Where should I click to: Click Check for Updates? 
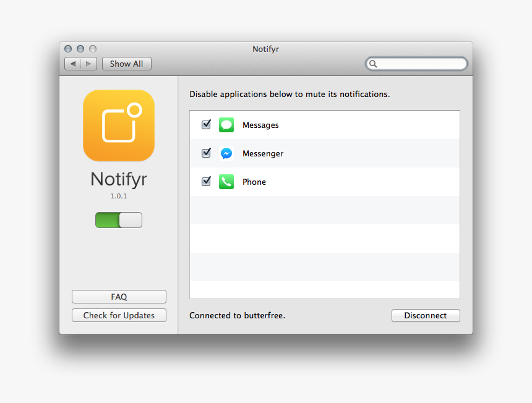point(118,315)
